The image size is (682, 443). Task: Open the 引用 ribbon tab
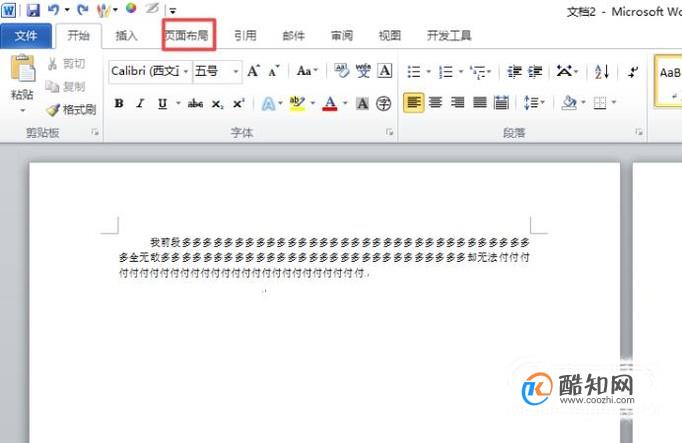[245, 36]
